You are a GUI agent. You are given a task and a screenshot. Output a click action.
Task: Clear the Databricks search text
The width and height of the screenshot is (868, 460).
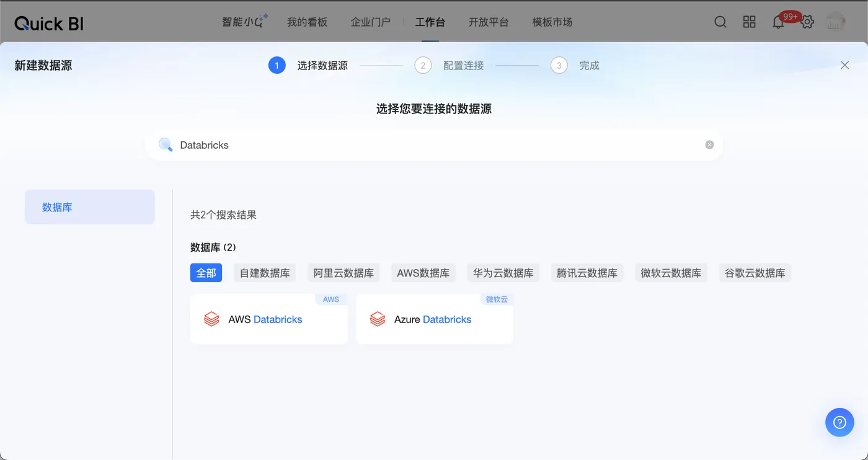point(709,144)
